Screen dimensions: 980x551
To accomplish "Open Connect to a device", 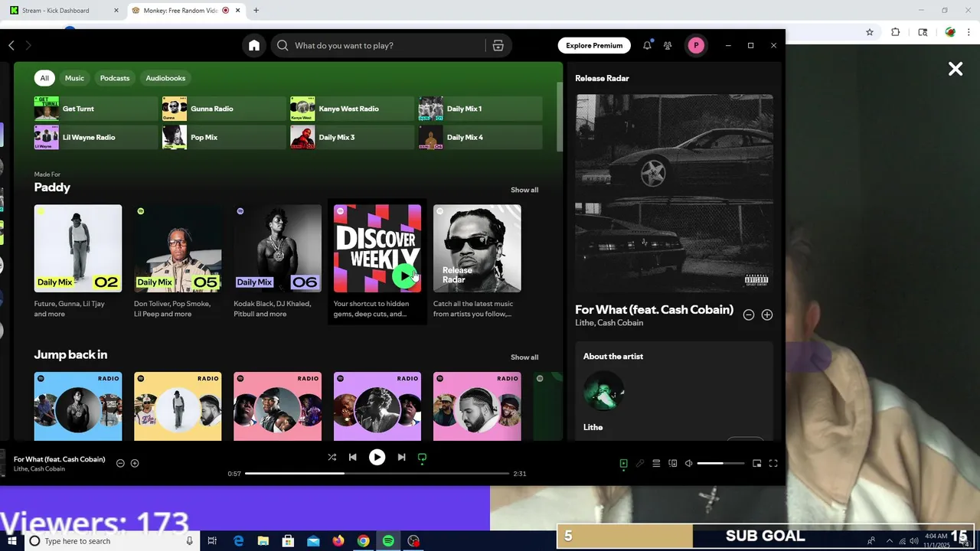I will (673, 463).
